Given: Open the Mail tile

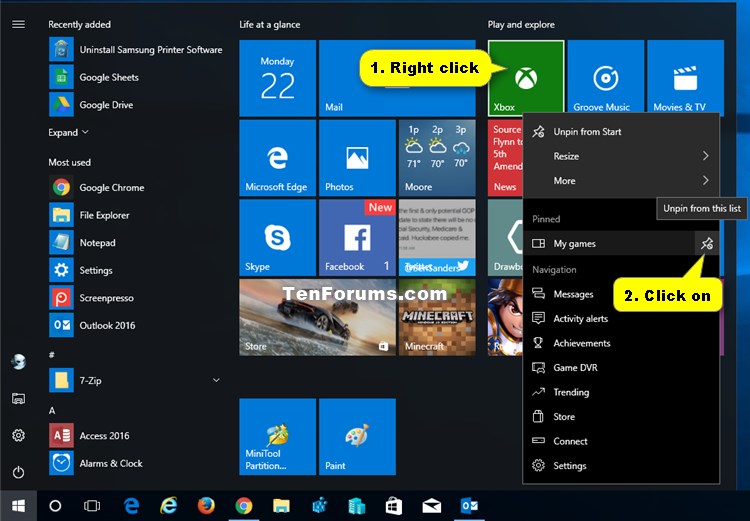Looking at the screenshot, I should pyautogui.click(x=397, y=78).
